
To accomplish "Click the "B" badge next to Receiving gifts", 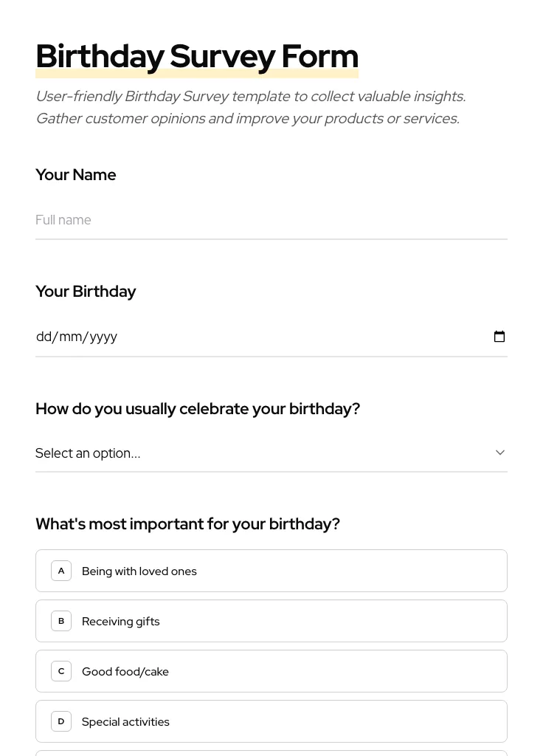I will pos(61,621).
